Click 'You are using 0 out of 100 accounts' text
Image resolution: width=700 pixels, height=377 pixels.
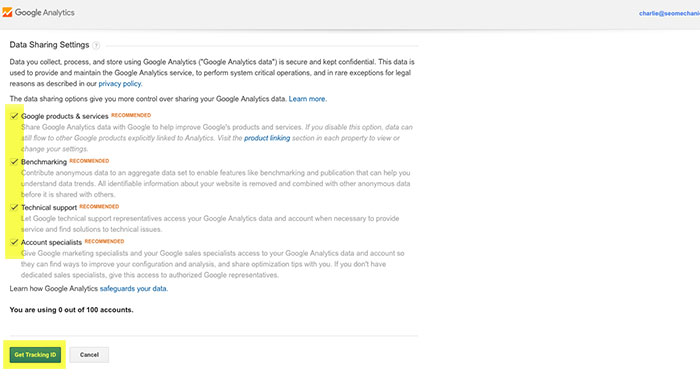coord(71,310)
